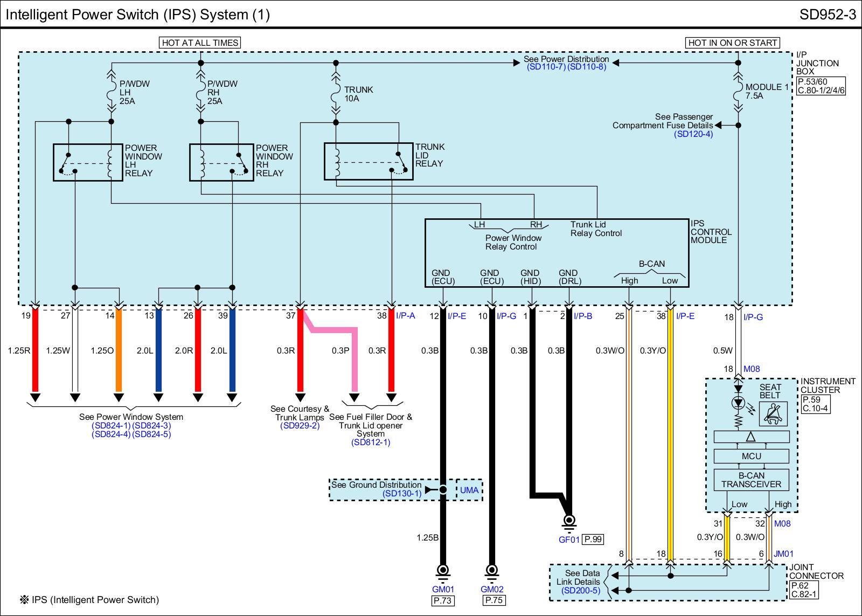
Task: Click the LED symbol in the Instrument Cluster
Action: [x=738, y=403]
